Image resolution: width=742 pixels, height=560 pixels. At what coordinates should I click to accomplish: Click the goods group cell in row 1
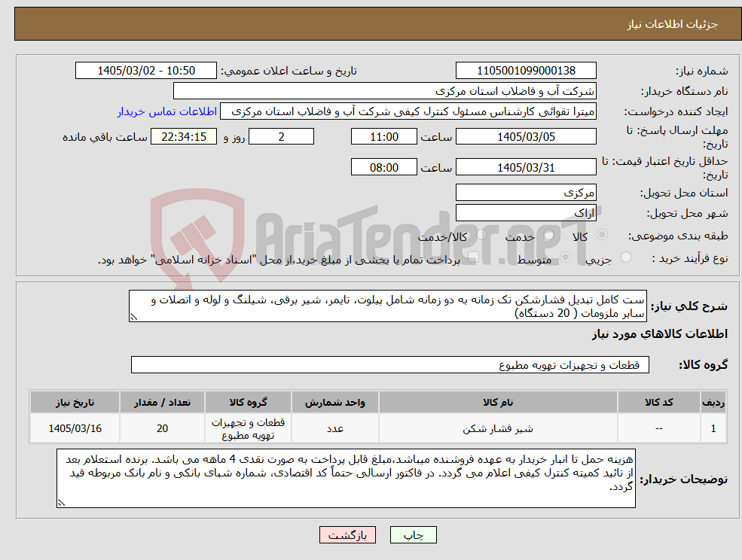pyautogui.click(x=248, y=428)
